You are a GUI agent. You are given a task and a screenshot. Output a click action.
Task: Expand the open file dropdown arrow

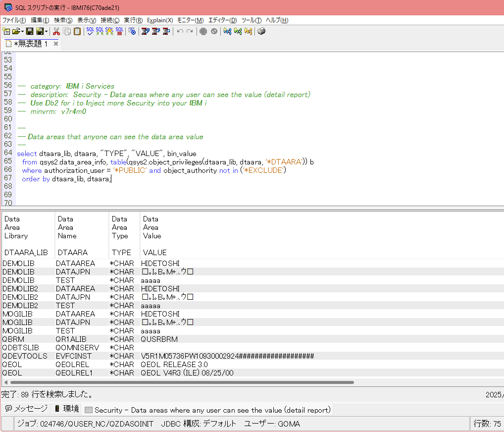pos(22,31)
